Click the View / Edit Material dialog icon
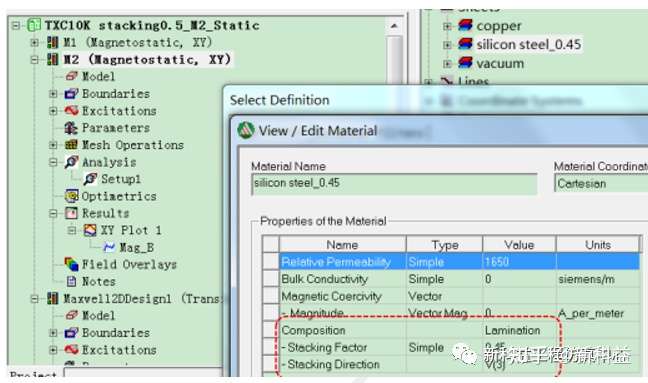The width and height of the screenshot is (648, 383). coord(246,131)
